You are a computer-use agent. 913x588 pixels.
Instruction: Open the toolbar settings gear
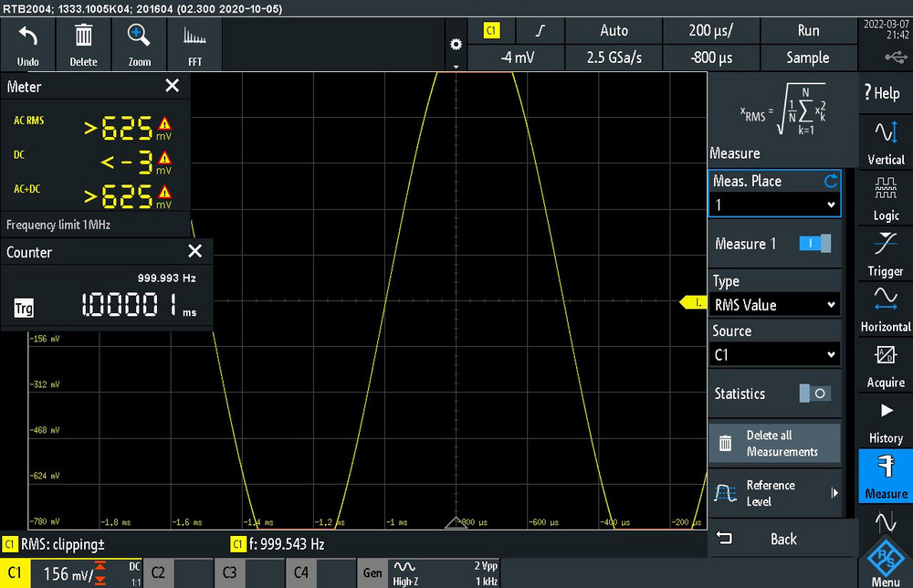click(456, 44)
